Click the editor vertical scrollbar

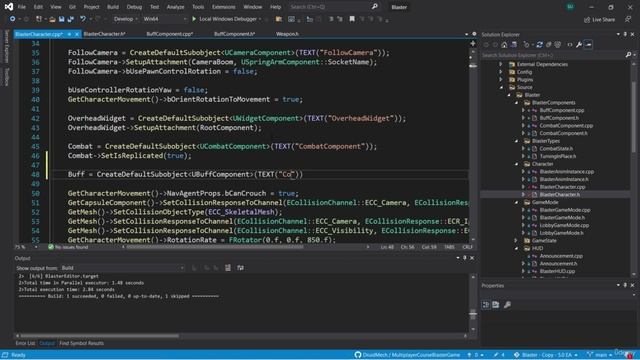tap(473, 143)
